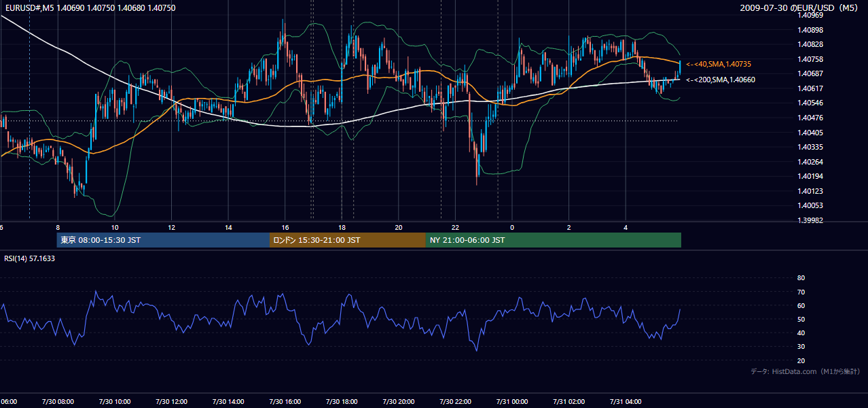This screenshot has height=408, width=868.
Task: Click RSI scale value 80
Action: point(801,278)
